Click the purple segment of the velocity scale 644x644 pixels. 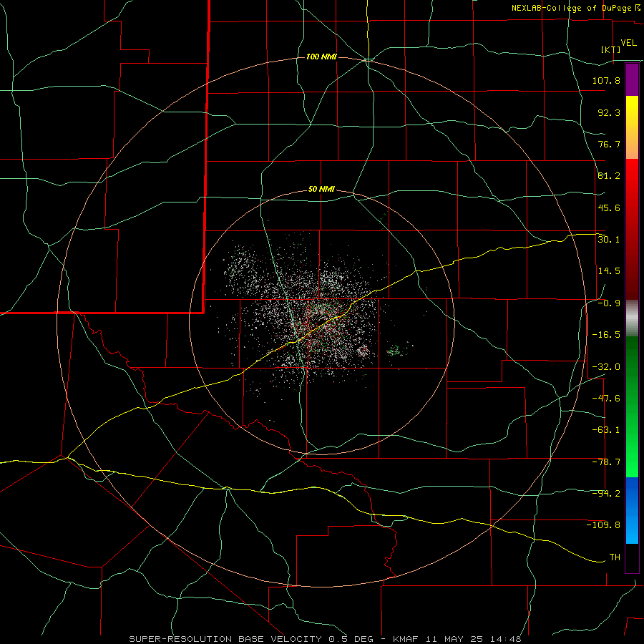pos(632,80)
